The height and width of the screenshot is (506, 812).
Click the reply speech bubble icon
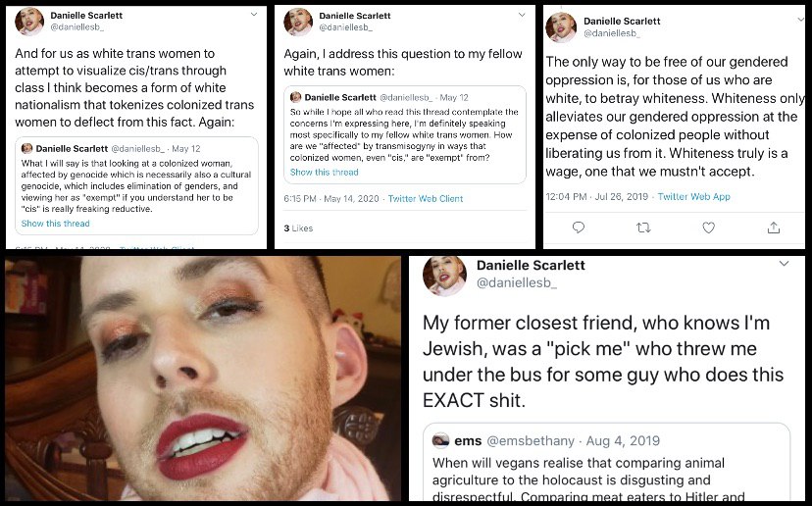[579, 228]
